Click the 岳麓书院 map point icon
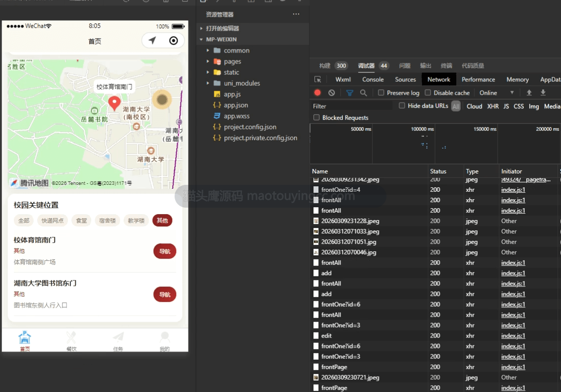Screen dimensions: 561x392 click(x=94, y=111)
